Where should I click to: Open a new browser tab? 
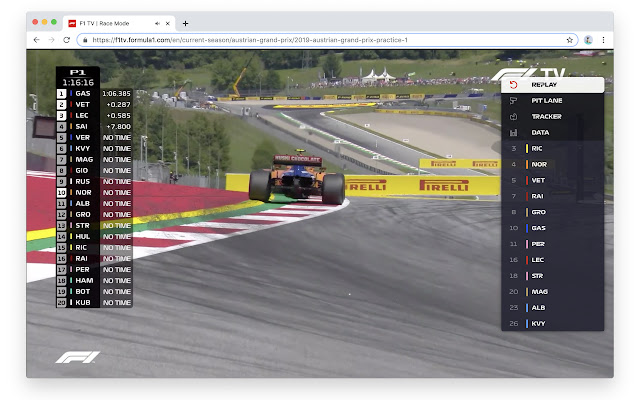pos(185,24)
